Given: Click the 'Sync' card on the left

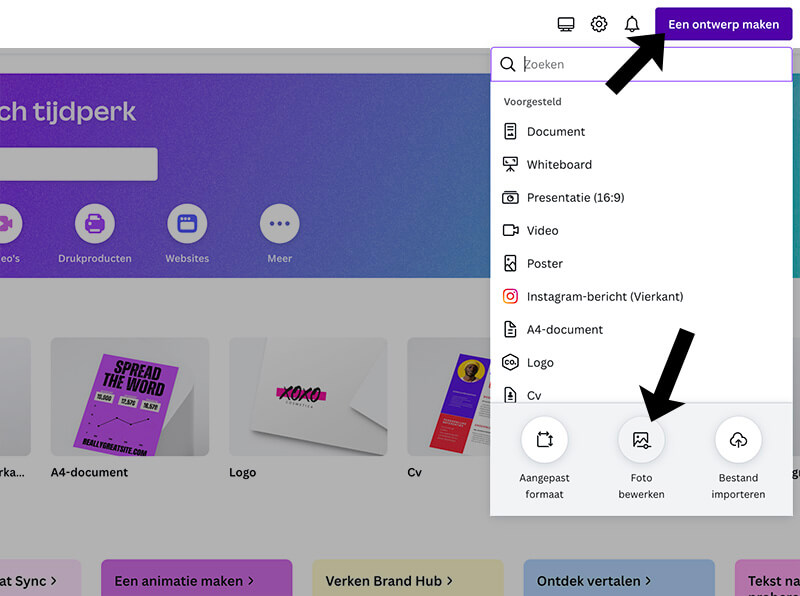Looking at the screenshot, I should (40, 578).
